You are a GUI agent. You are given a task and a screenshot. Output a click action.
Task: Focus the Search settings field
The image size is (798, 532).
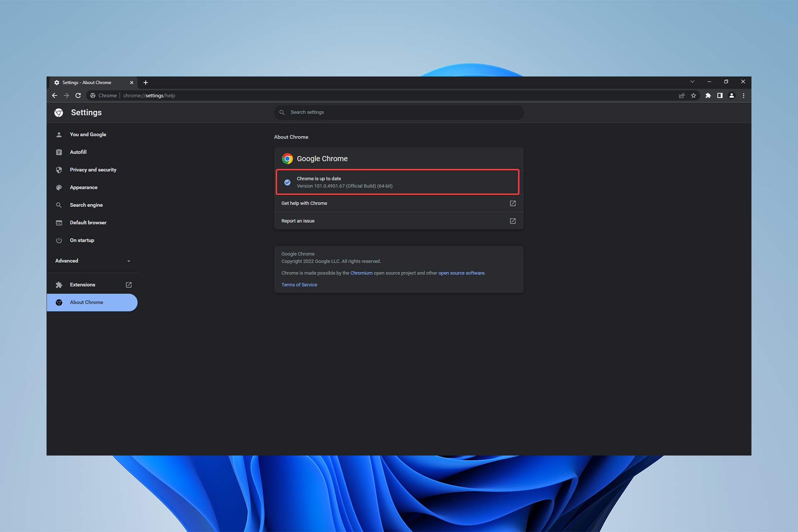399,113
